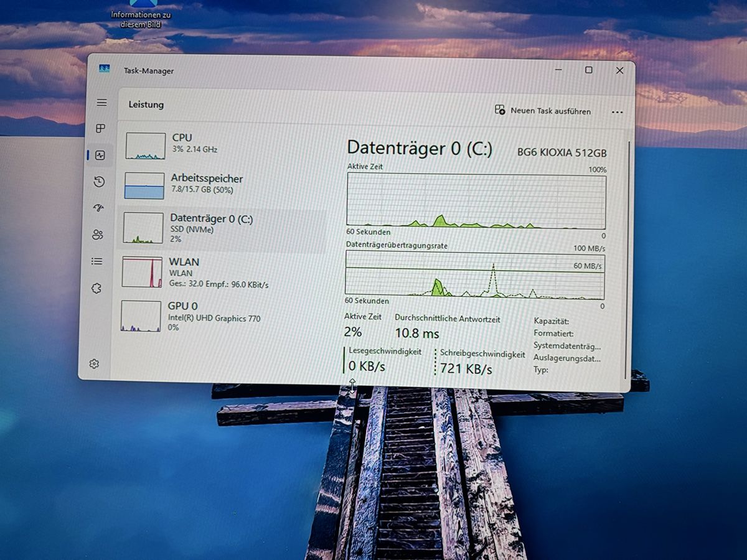Click the Kapazität label
The width and height of the screenshot is (747, 560).
(x=551, y=322)
